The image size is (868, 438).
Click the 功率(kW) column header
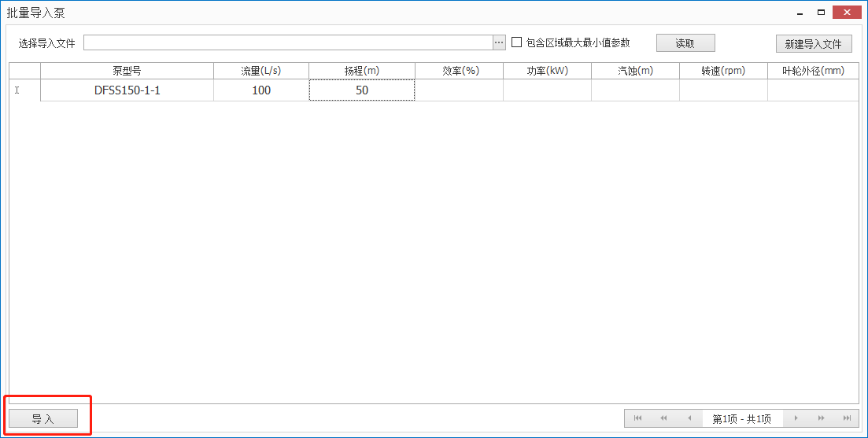pyautogui.click(x=548, y=71)
